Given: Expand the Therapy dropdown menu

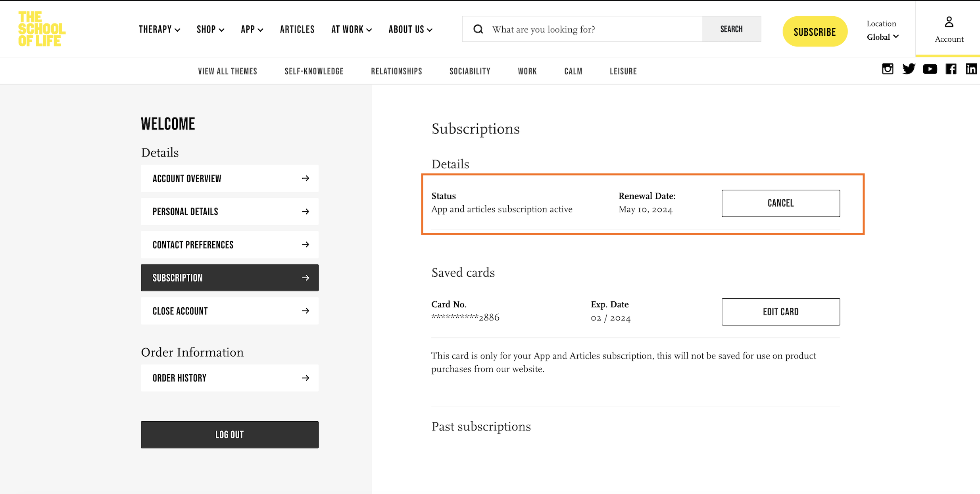Looking at the screenshot, I should tap(159, 29).
